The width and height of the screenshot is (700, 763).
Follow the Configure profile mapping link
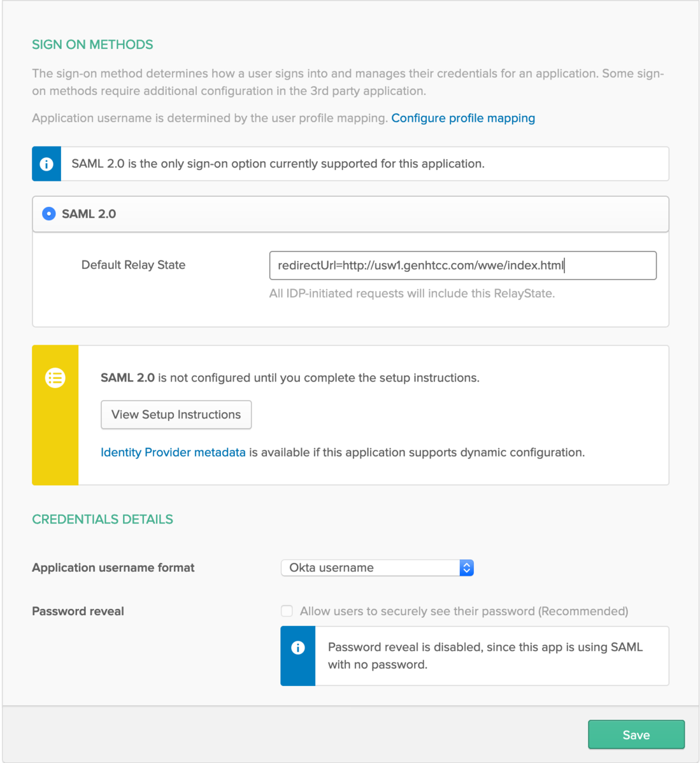point(463,118)
